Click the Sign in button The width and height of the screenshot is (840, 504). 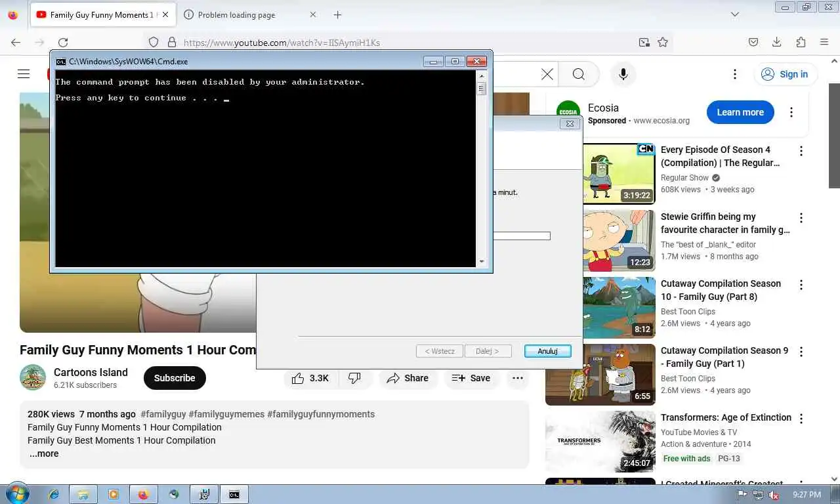point(786,74)
